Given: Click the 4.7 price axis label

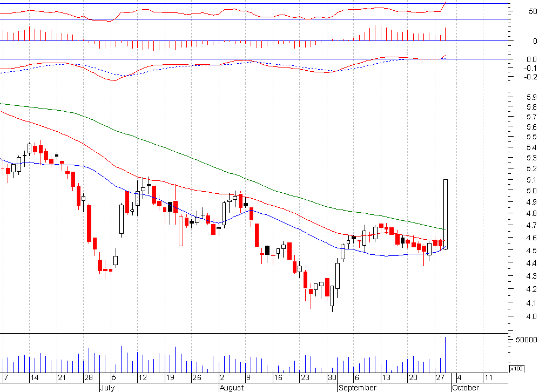Looking at the screenshot, I should [531, 225].
